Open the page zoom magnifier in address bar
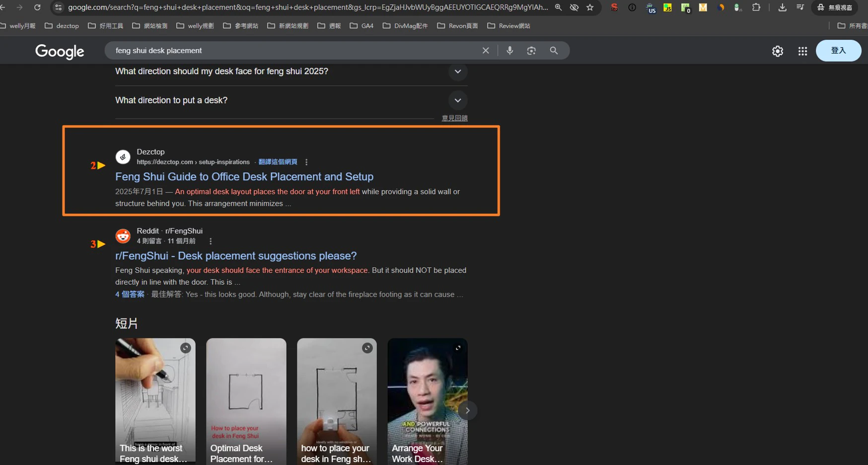Viewport: 868px width, 465px height. (x=559, y=7)
